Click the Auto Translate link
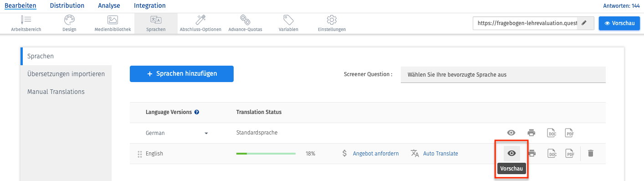 440,154
